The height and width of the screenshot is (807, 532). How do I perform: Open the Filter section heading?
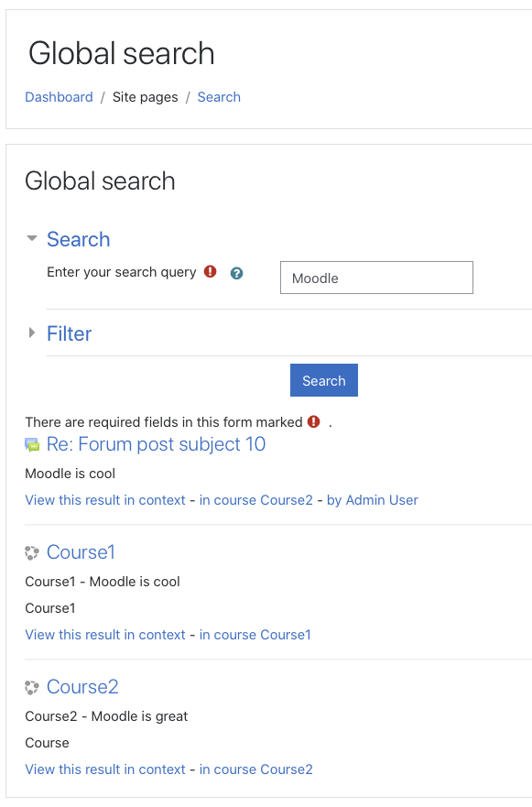(x=69, y=333)
